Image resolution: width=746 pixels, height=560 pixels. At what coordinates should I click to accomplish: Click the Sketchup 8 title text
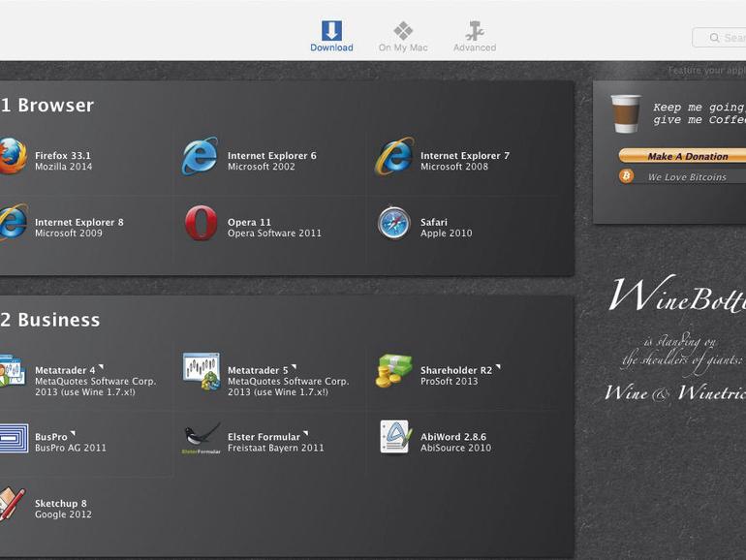click(60, 504)
